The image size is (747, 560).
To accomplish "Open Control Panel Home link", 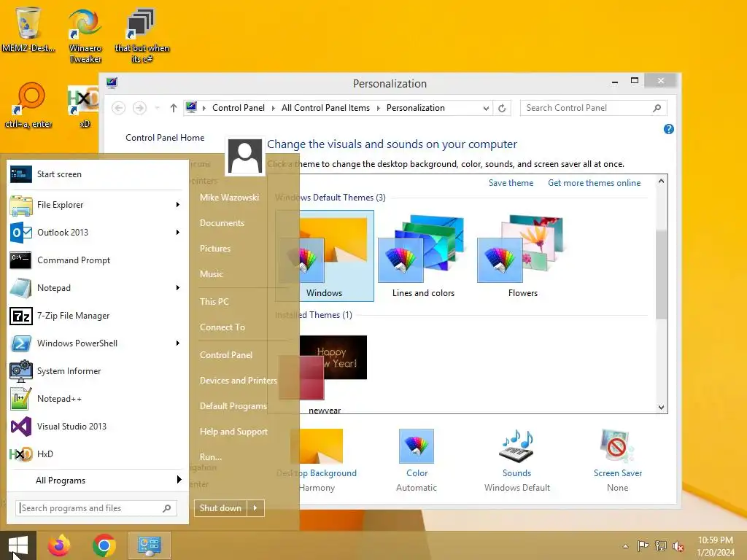I will click(165, 138).
